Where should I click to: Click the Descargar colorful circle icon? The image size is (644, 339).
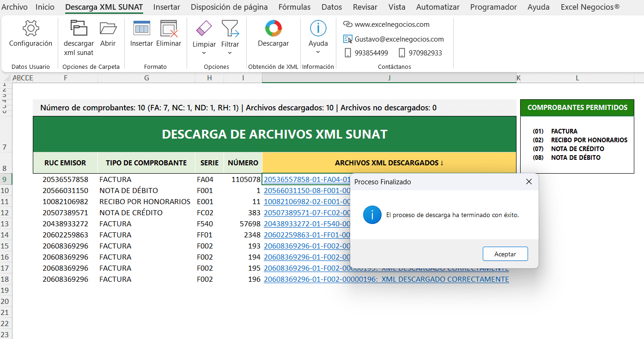coord(273,29)
